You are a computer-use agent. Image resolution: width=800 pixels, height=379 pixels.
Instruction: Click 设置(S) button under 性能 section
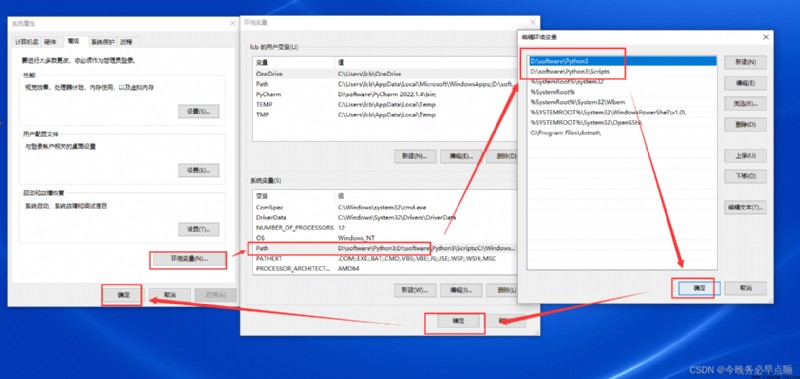[198, 111]
